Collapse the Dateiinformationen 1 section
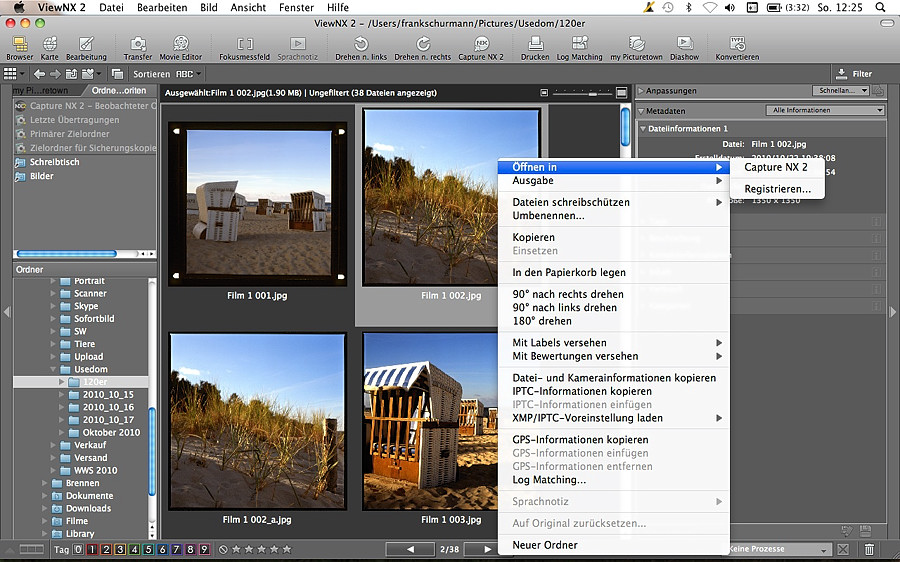This screenshot has width=900, height=562. pos(643,129)
